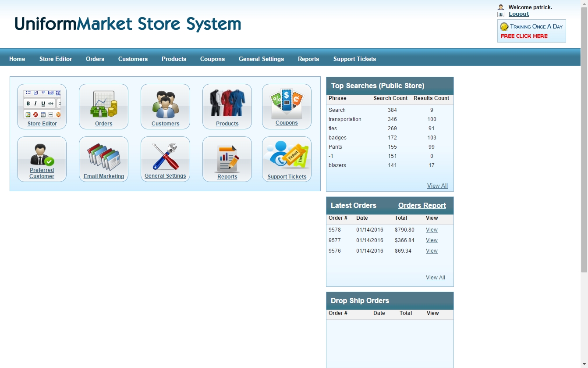Open Orders menu in navigation bar

95,59
